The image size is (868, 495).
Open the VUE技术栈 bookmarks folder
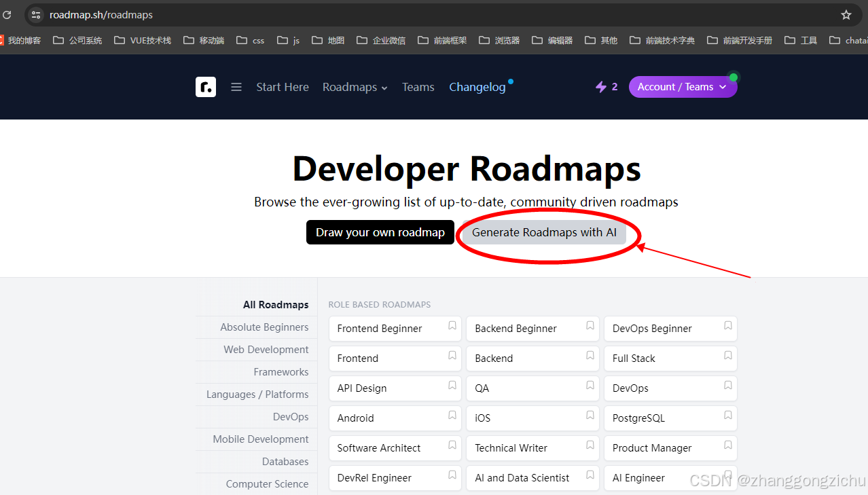coord(143,40)
